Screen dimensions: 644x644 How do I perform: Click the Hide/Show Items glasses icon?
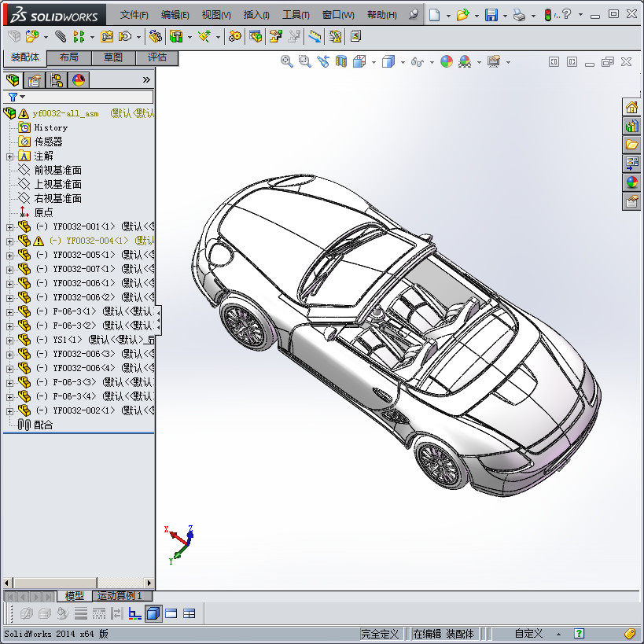(x=418, y=62)
